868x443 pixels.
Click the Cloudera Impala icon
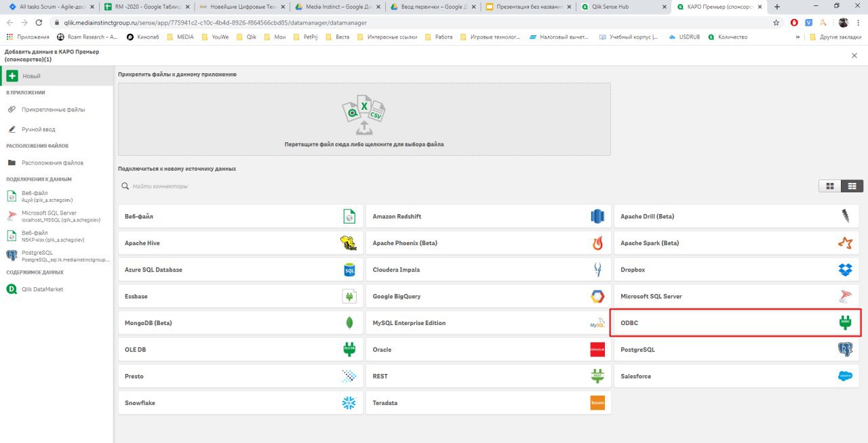coord(597,270)
